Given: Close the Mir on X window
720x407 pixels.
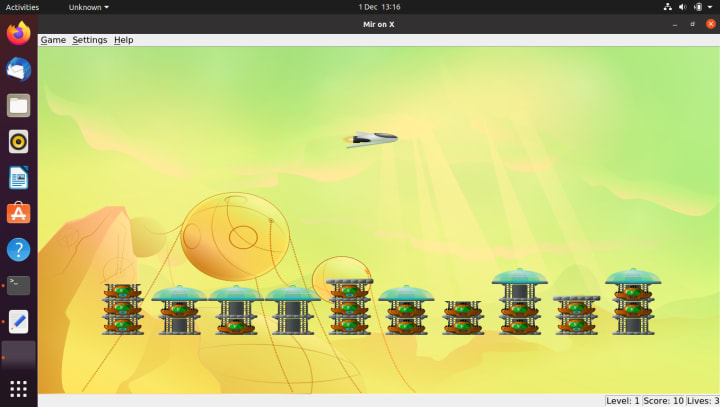Looking at the screenshot, I should [710, 24].
